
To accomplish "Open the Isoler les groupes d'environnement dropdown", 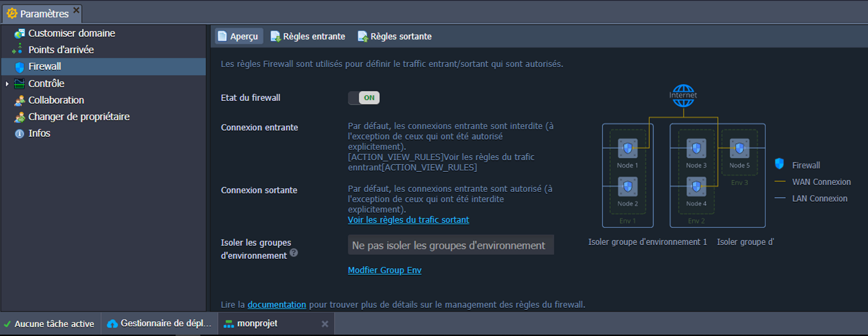I will point(450,245).
